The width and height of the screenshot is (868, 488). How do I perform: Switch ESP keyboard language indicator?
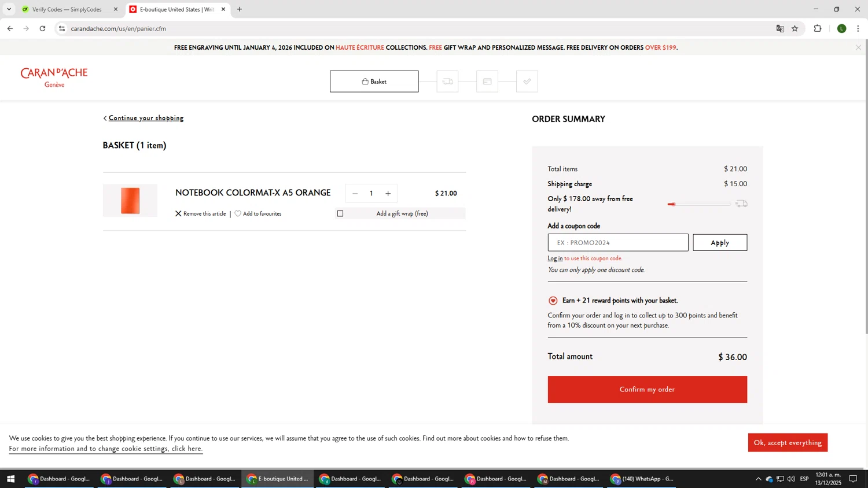pyautogui.click(x=804, y=479)
